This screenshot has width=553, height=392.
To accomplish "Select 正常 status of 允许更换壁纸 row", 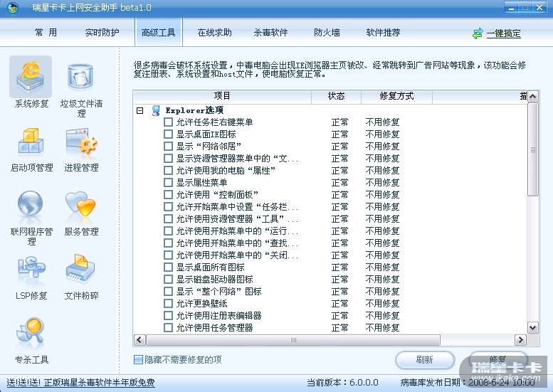I will (x=339, y=304).
